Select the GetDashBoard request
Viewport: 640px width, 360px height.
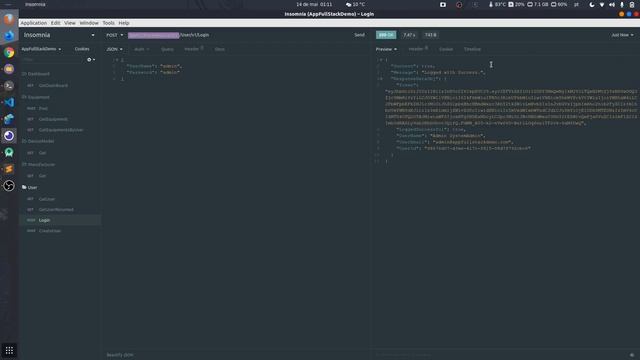click(60, 86)
